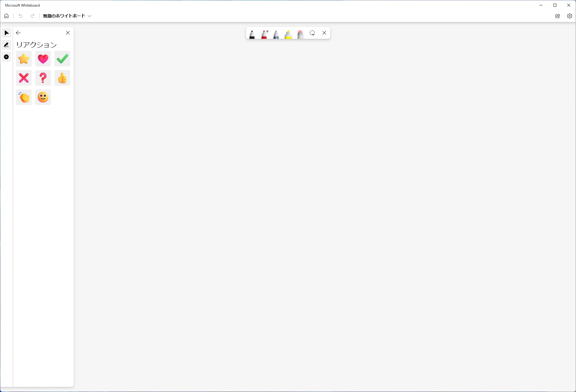Insert the star reaction

click(24, 59)
